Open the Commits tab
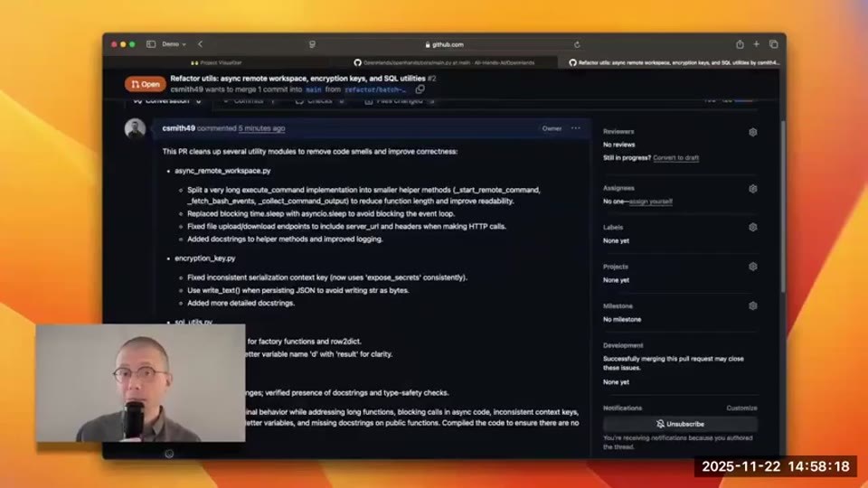Screen dimensions: 868x488 click(250, 100)
